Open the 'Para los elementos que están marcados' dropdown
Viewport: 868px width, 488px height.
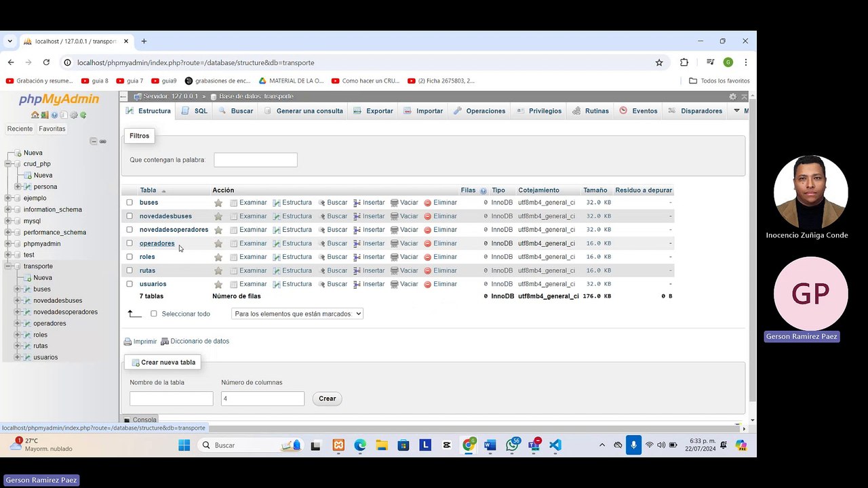tap(297, 314)
